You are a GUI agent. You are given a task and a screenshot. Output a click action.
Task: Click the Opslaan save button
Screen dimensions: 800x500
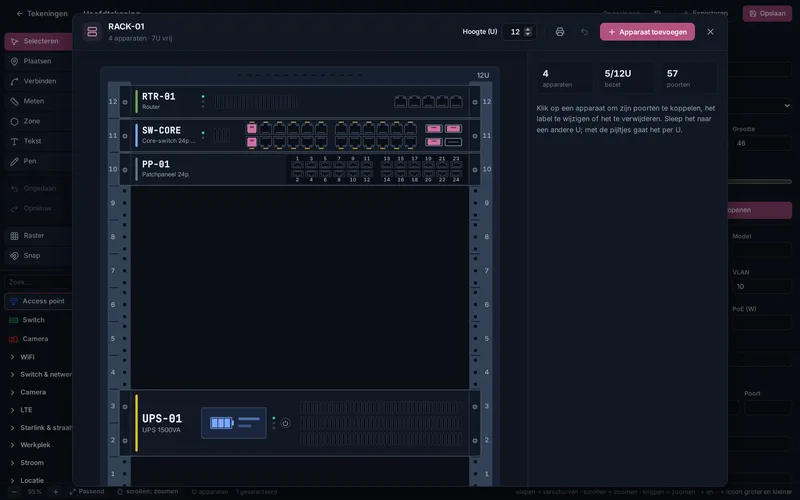coord(767,13)
